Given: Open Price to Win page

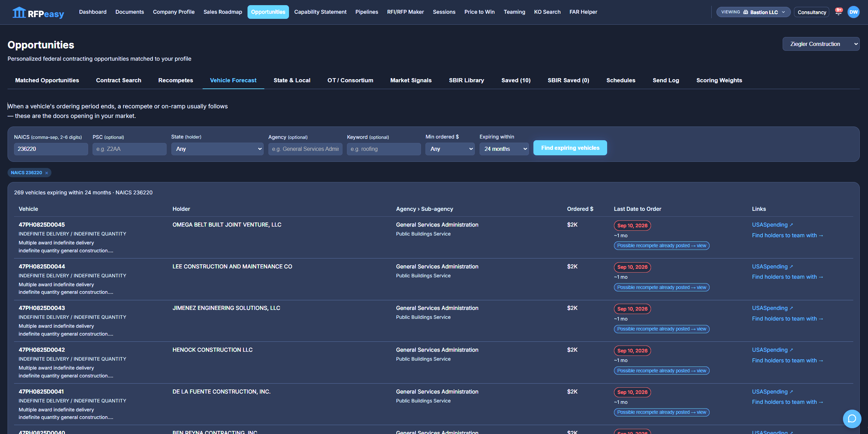Looking at the screenshot, I should coord(480,12).
